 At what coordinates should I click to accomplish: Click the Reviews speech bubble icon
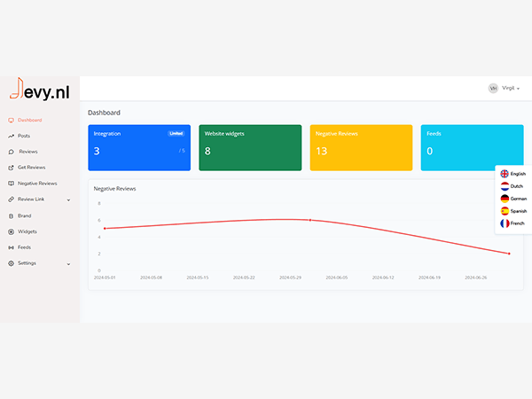12,152
